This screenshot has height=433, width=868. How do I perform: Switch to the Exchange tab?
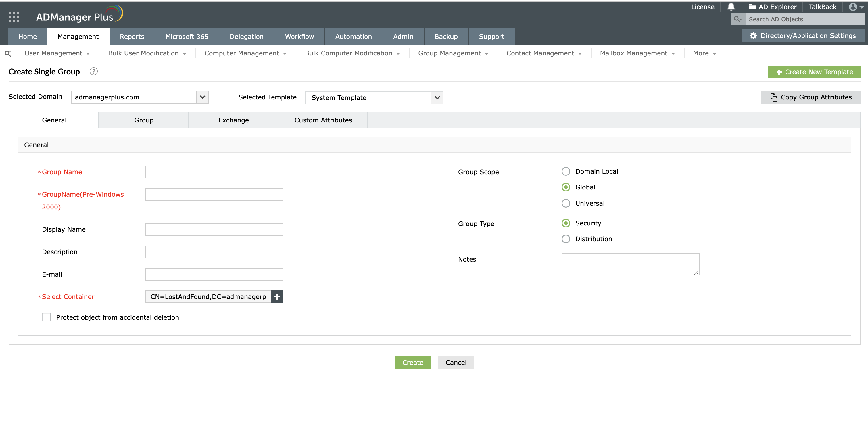(233, 120)
